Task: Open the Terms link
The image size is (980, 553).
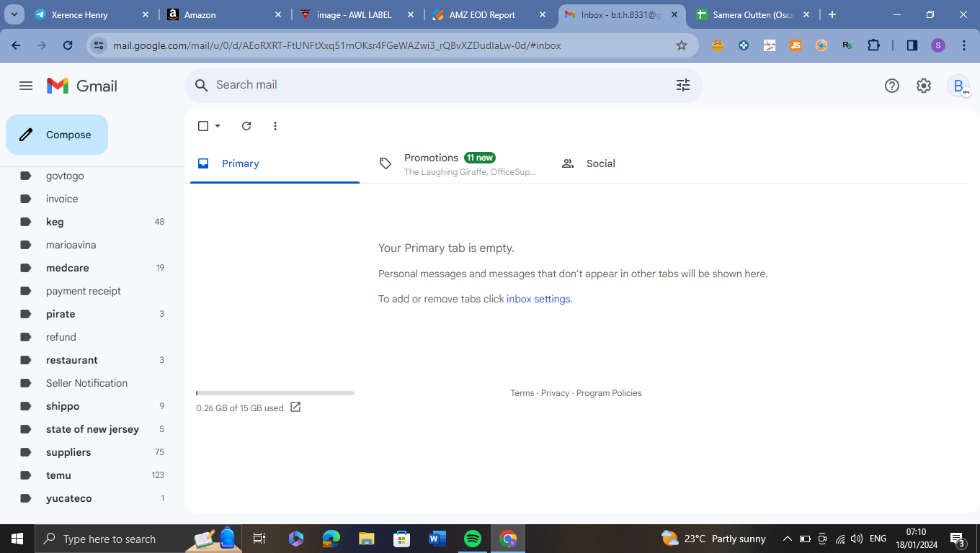Action: (x=522, y=393)
